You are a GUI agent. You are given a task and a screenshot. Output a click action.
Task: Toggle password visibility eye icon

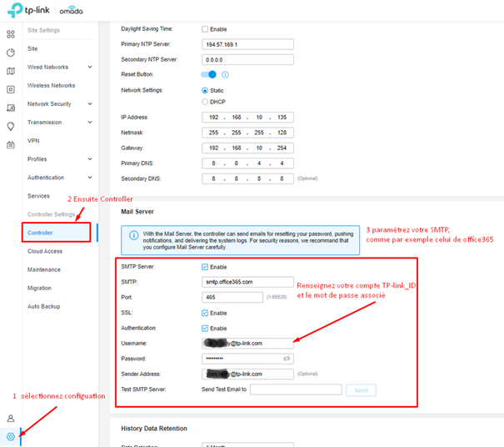287,359
